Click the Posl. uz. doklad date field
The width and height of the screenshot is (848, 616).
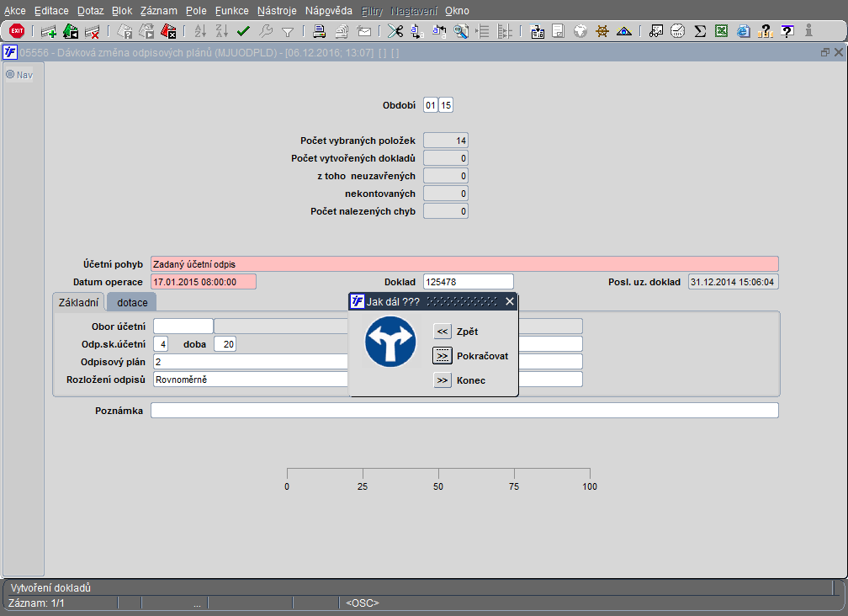(734, 282)
